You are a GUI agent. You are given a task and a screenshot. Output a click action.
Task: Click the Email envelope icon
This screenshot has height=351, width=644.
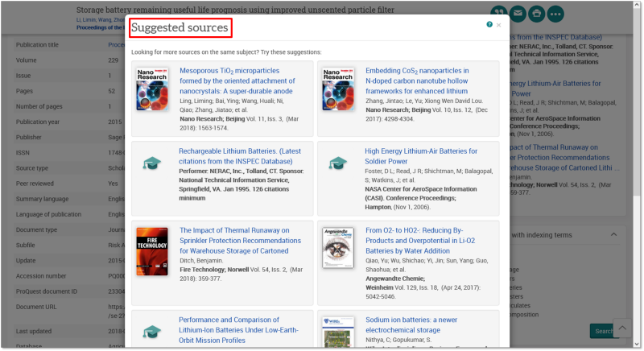518,14
